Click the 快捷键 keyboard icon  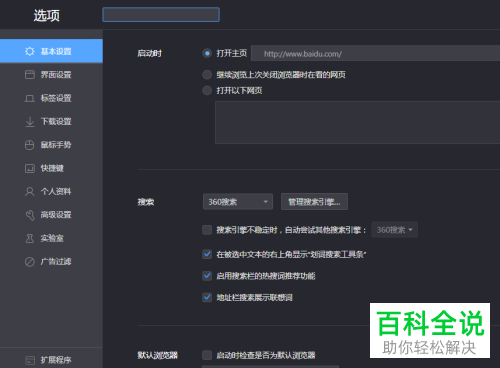point(30,168)
